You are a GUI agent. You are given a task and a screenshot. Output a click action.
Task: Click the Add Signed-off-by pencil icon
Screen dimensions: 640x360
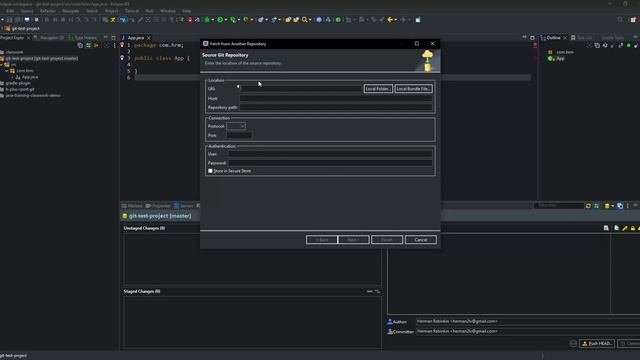tap(624, 228)
